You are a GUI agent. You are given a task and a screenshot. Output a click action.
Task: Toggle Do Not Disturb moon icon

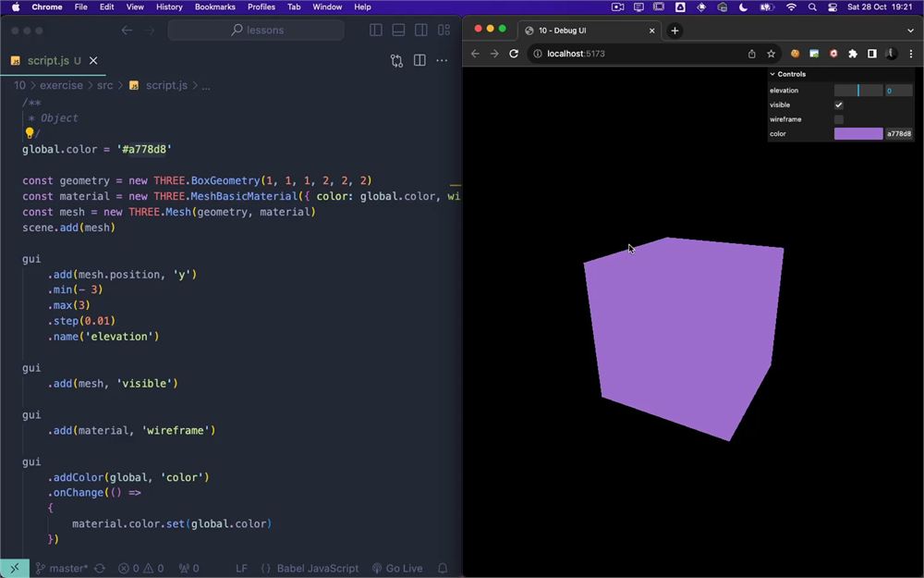coord(743,7)
